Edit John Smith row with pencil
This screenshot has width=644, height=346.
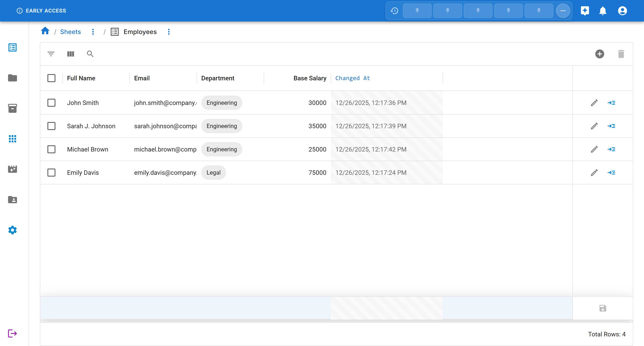[594, 103]
